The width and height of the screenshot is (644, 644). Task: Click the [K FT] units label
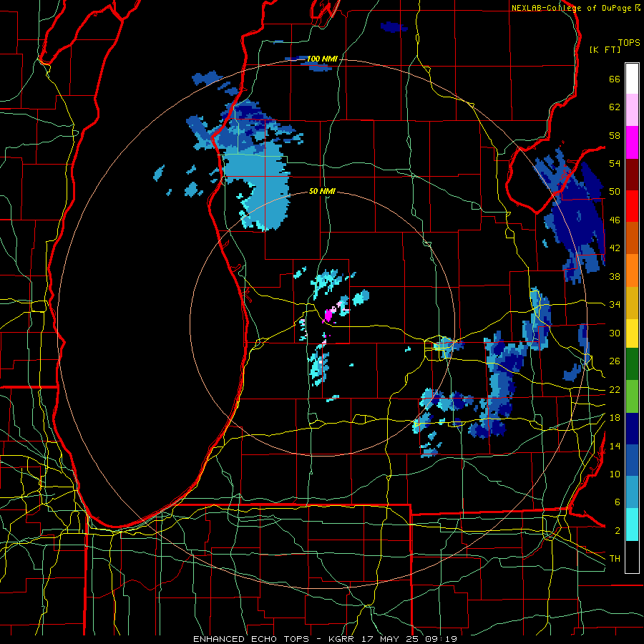[605, 49]
